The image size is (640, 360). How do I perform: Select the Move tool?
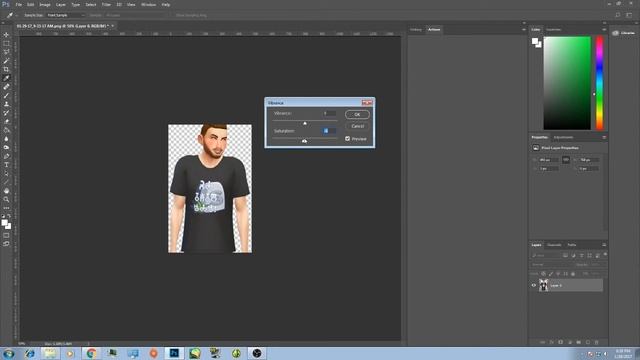6,35
